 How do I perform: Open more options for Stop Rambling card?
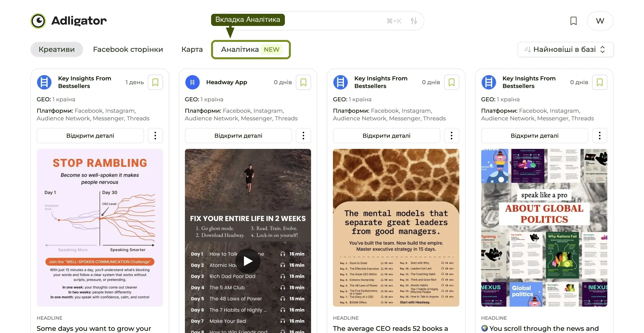[155, 136]
